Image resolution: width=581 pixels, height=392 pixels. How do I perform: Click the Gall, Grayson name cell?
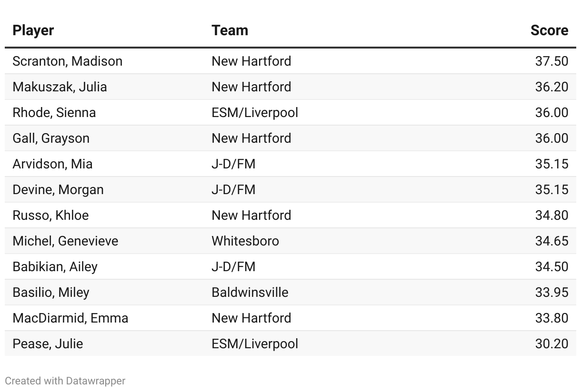[x=51, y=138]
